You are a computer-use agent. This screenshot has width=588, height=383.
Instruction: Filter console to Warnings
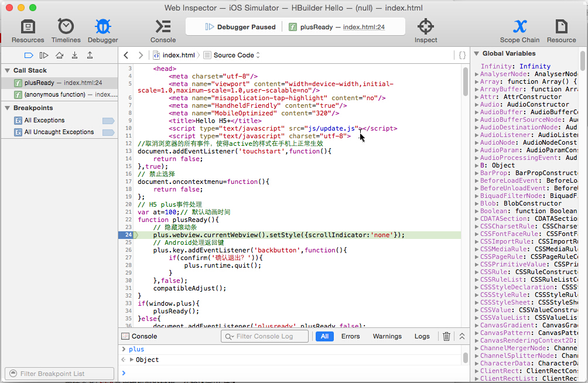[387, 336]
